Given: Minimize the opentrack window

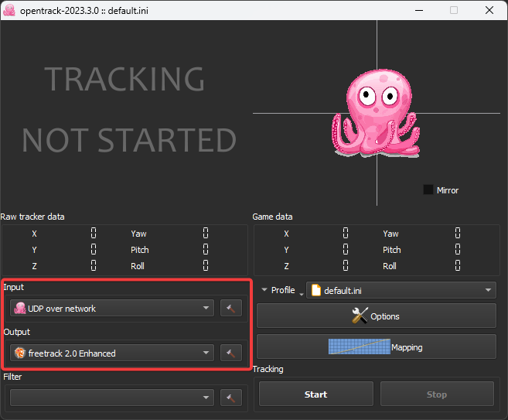Looking at the screenshot, I should pyautogui.click(x=418, y=10).
